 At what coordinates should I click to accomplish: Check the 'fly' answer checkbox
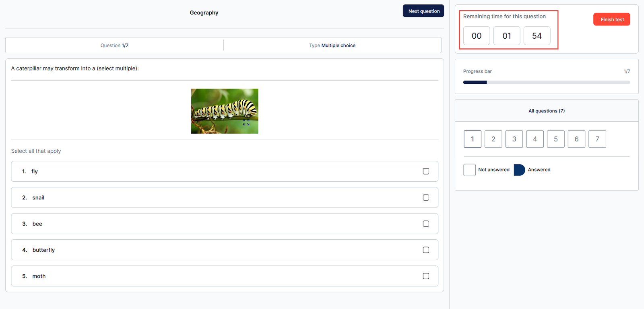click(x=426, y=171)
